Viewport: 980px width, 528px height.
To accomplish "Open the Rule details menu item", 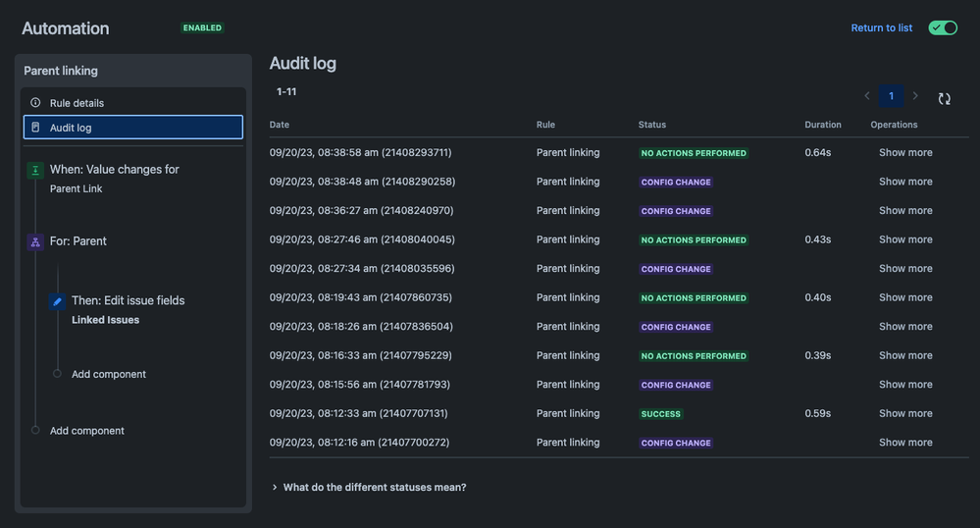I will (133, 103).
